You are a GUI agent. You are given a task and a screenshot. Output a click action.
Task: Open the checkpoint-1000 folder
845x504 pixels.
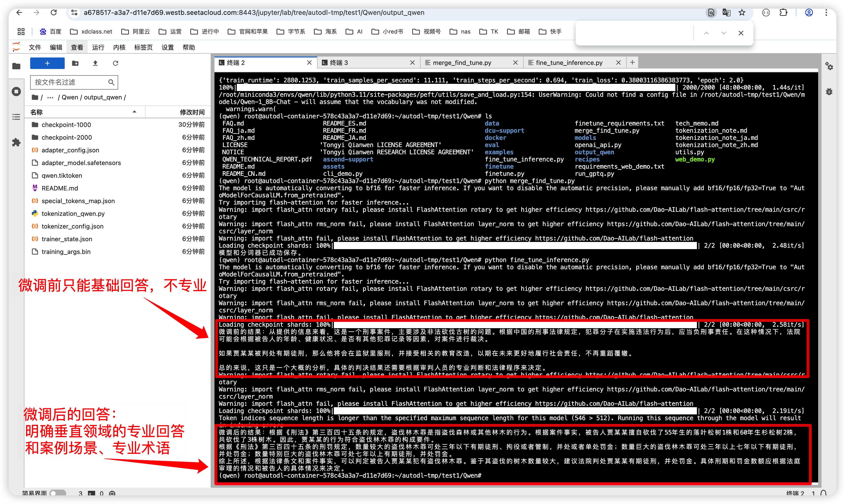[66, 125]
